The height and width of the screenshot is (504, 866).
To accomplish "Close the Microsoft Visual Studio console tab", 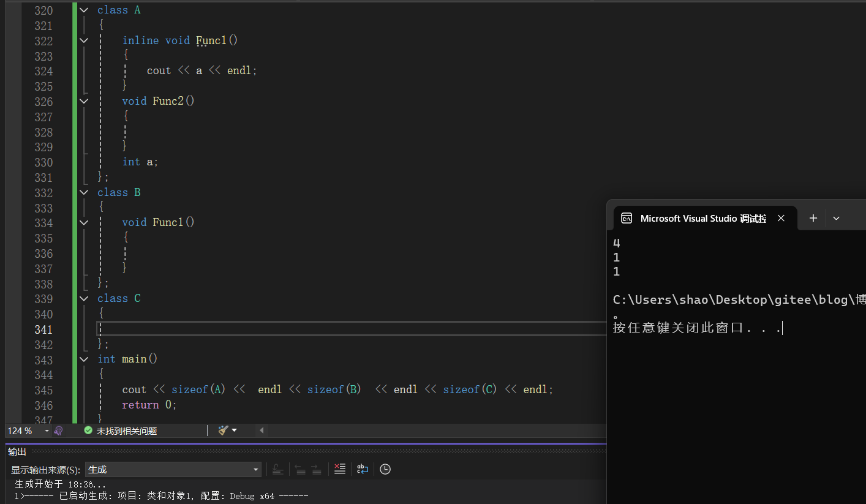I will point(781,218).
